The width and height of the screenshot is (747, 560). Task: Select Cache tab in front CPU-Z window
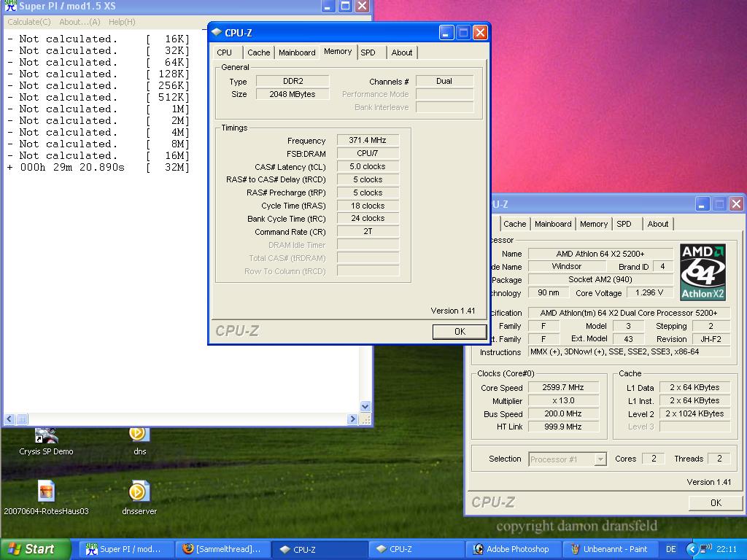(x=259, y=52)
